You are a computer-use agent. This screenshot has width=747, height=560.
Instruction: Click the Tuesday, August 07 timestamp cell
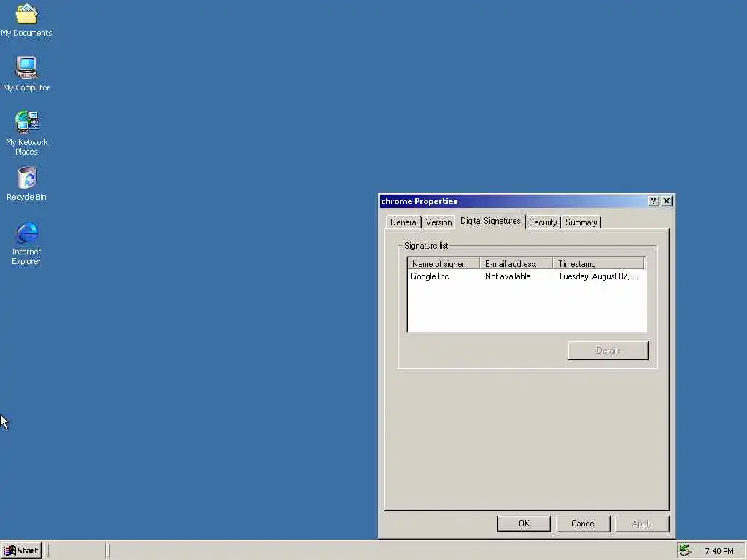[598, 276]
